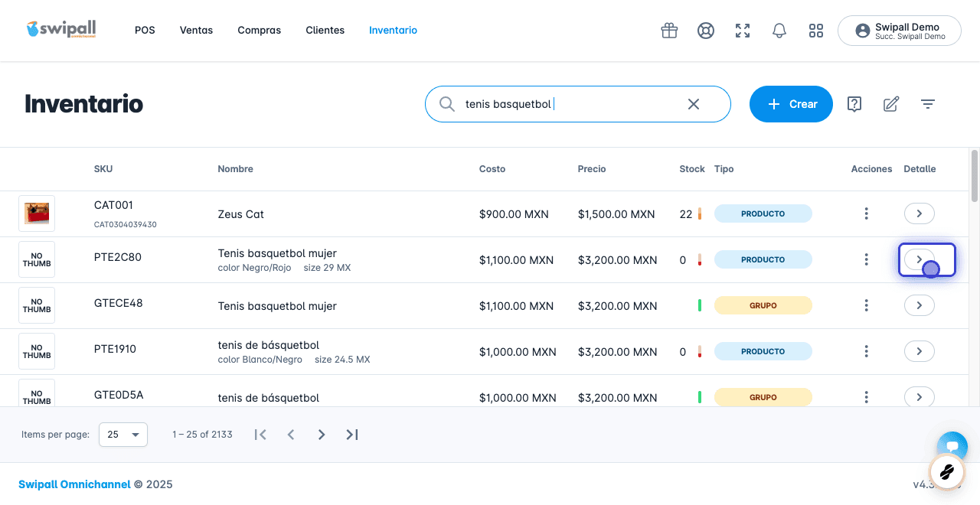
Task: Open detail arrow for SKU PTE1910
Action: coord(920,351)
